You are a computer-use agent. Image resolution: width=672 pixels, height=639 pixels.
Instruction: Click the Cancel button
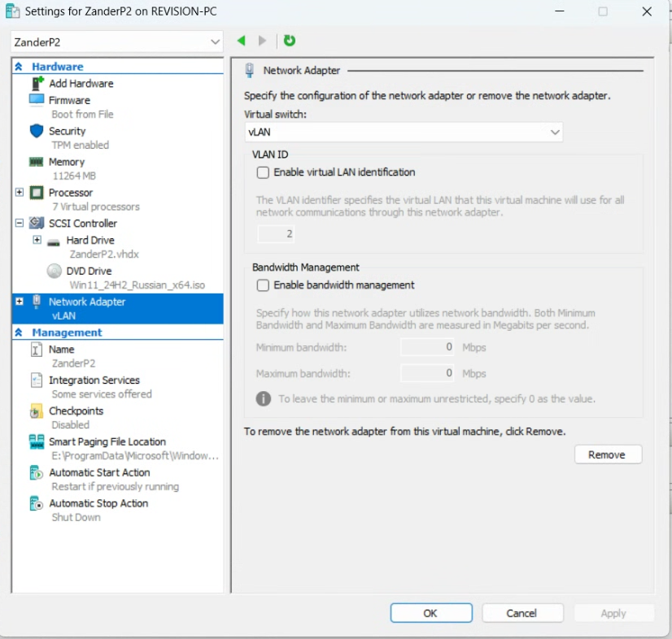coord(522,613)
